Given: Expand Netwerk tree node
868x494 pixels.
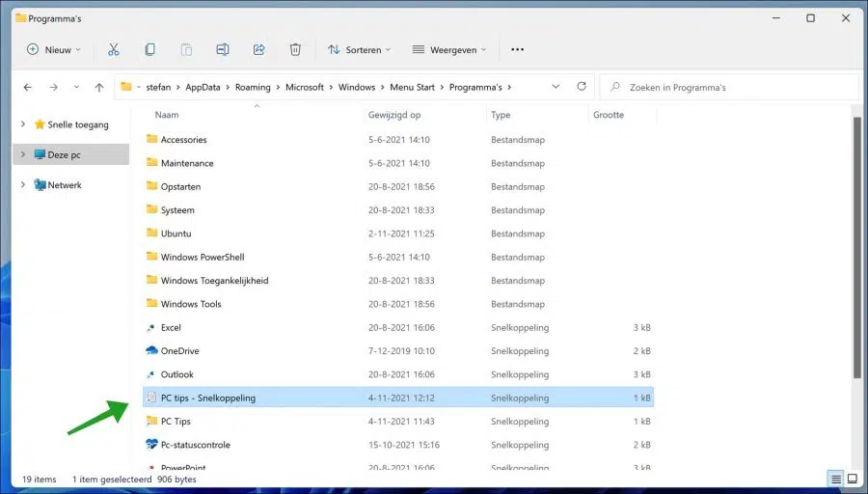Looking at the screenshot, I should 23,184.
